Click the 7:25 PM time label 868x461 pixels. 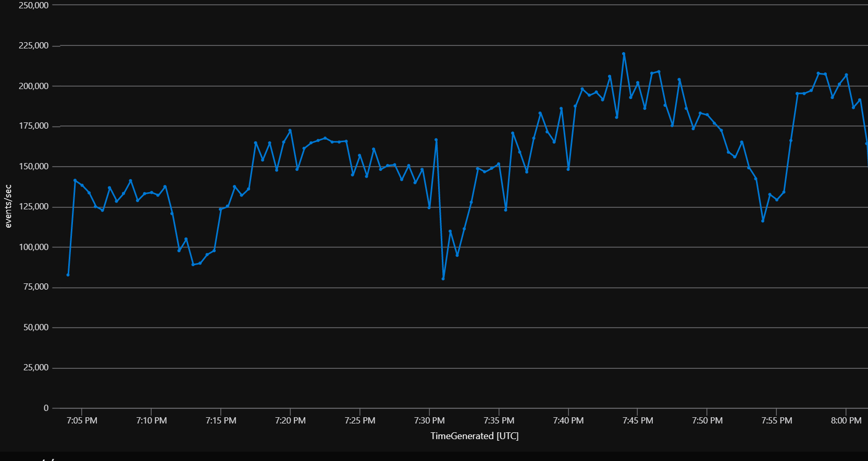pyautogui.click(x=360, y=421)
